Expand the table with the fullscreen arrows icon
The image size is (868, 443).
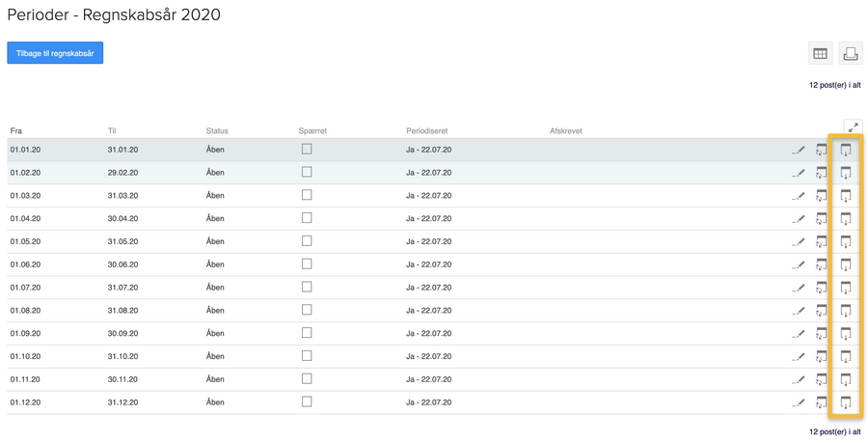(x=853, y=127)
